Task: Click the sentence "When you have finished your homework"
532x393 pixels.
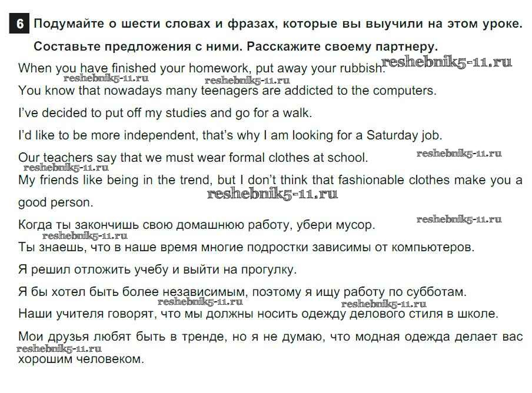Action: [200, 68]
